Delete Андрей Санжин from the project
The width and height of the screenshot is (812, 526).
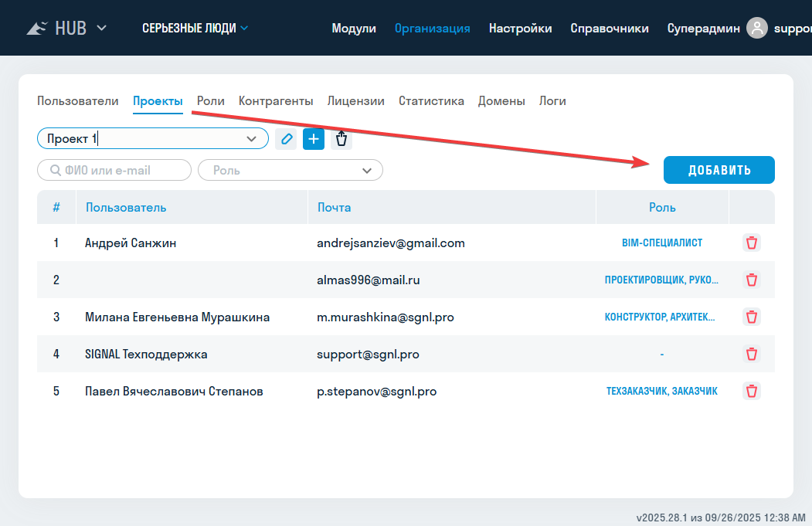pyautogui.click(x=751, y=243)
